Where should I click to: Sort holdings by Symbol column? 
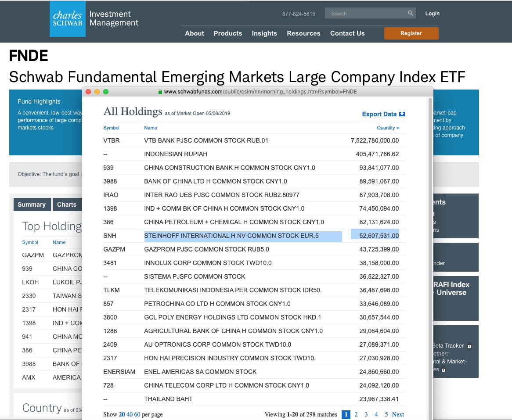click(111, 128)
